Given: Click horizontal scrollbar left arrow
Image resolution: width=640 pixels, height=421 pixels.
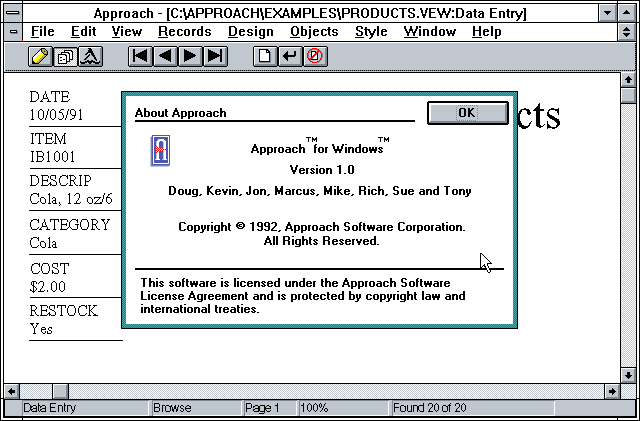Looking at the screenshot, I should click(x=12, y=392).
